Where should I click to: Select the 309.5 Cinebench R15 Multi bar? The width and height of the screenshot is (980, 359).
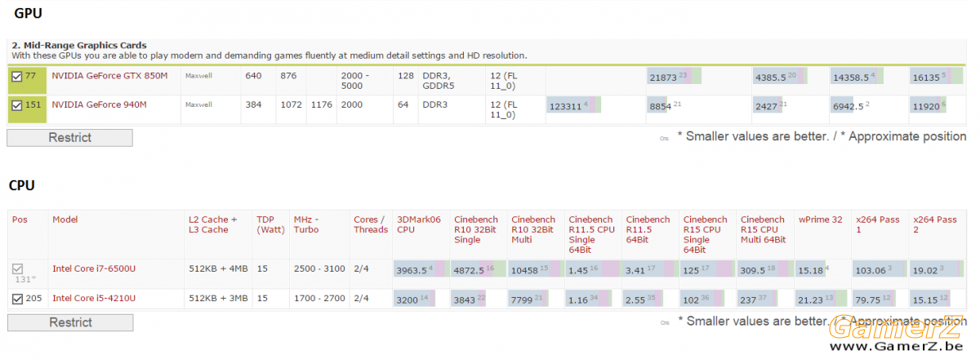click(x=764, y=269)
